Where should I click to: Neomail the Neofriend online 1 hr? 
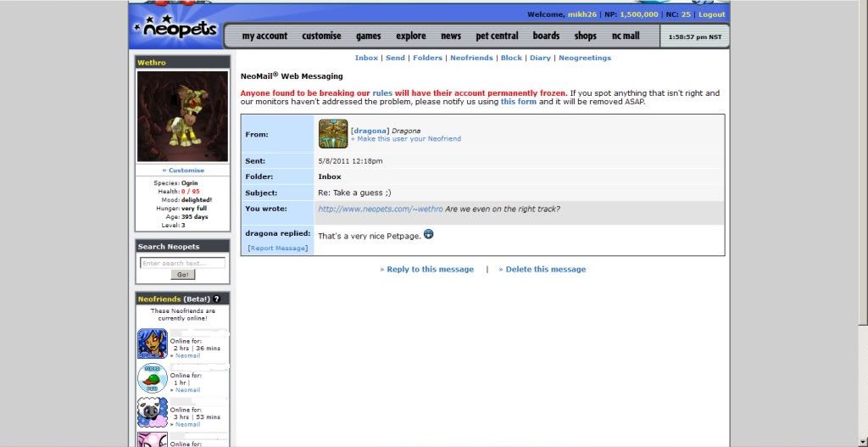187,390
